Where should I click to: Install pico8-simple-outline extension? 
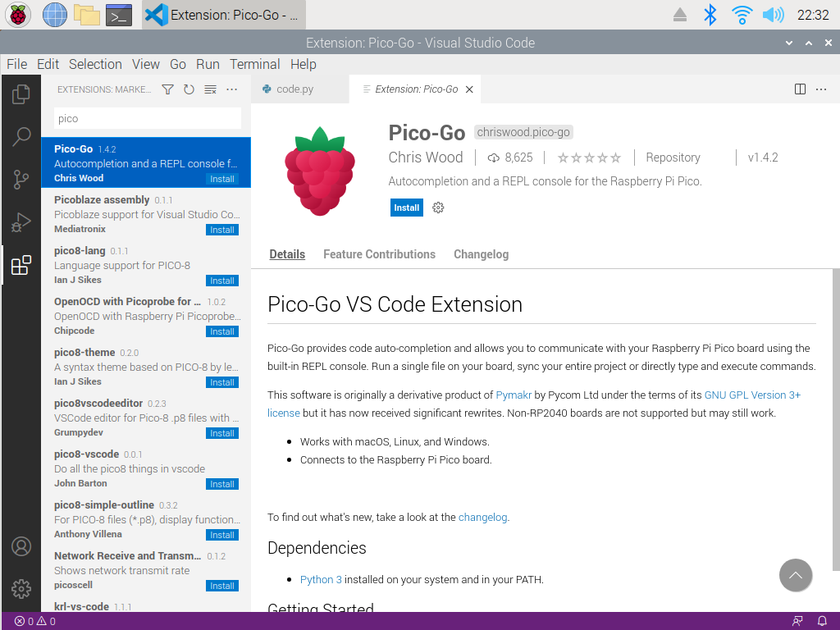(x=222, y=535)
